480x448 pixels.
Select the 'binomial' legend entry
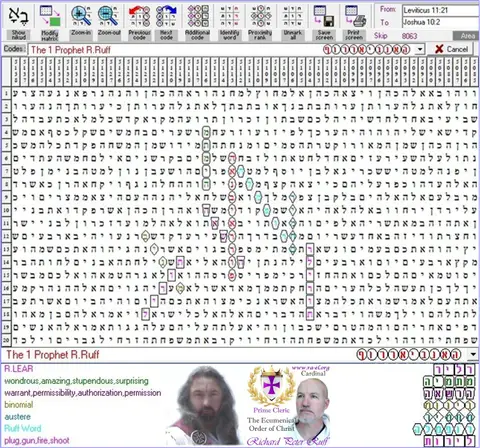coord(19,405)
